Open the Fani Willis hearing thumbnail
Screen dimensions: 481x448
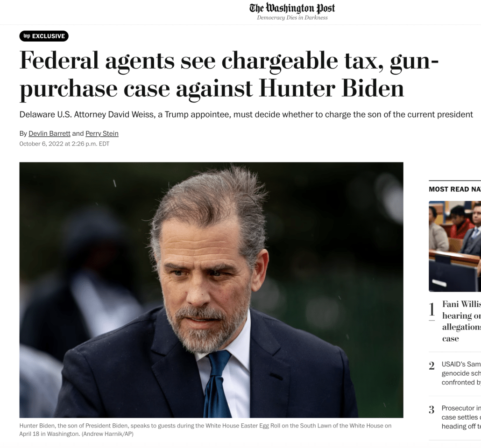tap(455, 246)
